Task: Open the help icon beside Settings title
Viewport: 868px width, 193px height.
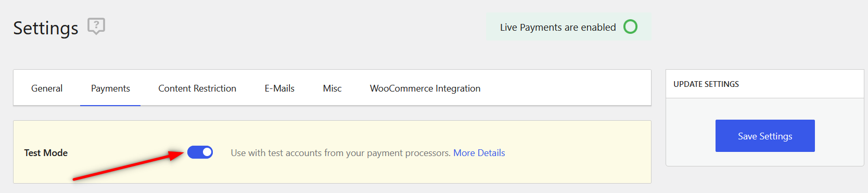Action: (96, 26)
